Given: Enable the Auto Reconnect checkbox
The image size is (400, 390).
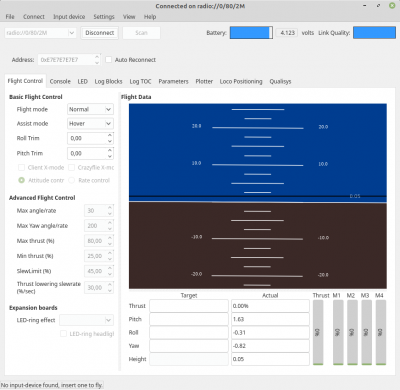Looking at the screenshot, I should [108, 60].
